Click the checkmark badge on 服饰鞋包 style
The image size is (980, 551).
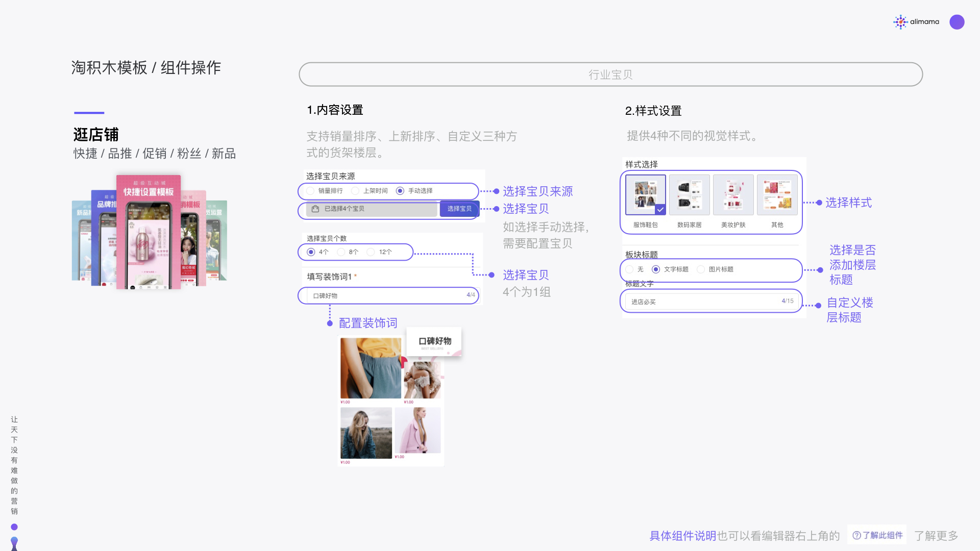coord(660,209)
